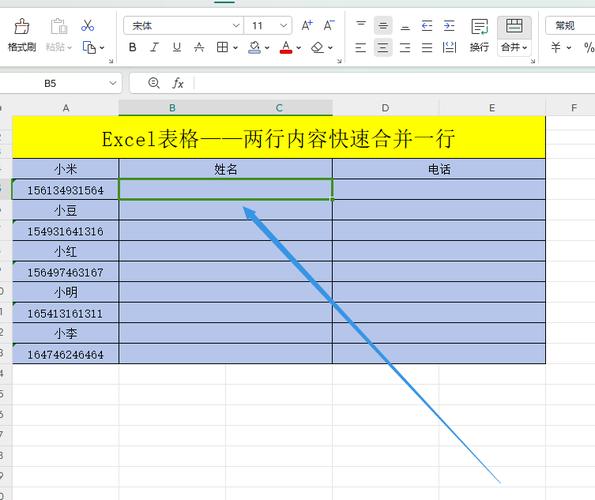Screen dimensions: 595x500
Task: Open the Merge (合并) dropdown
Action: coord(514,47)
